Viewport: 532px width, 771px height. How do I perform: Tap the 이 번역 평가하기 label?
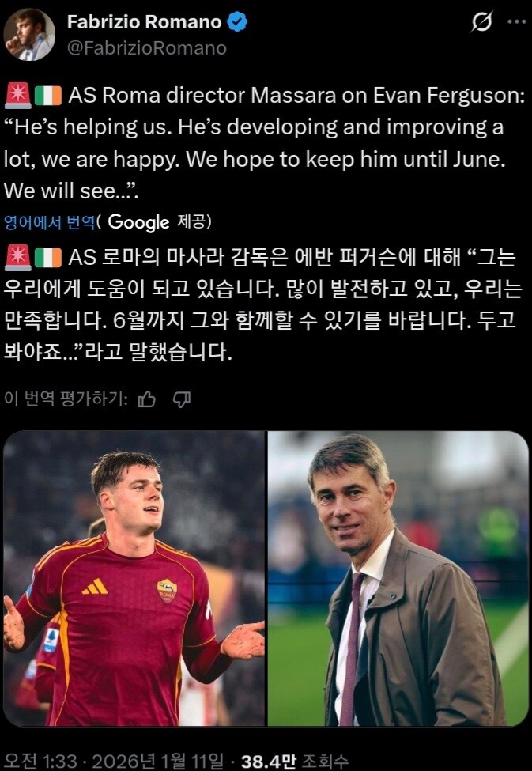[66, 399]
